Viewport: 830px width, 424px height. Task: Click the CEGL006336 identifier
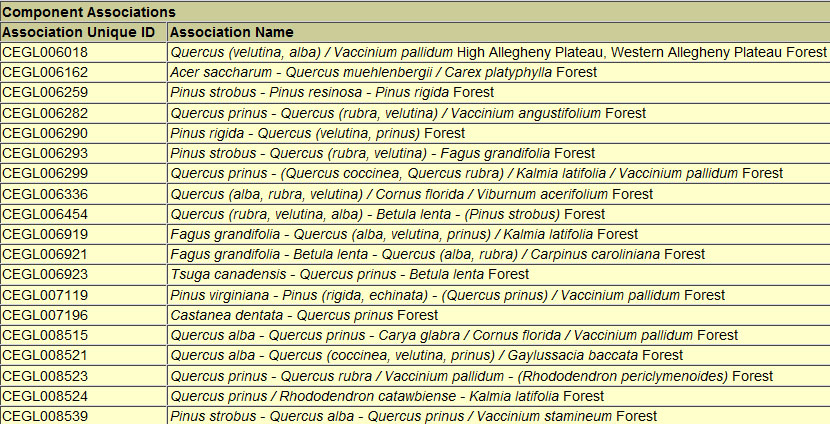(x=45, y=194)
